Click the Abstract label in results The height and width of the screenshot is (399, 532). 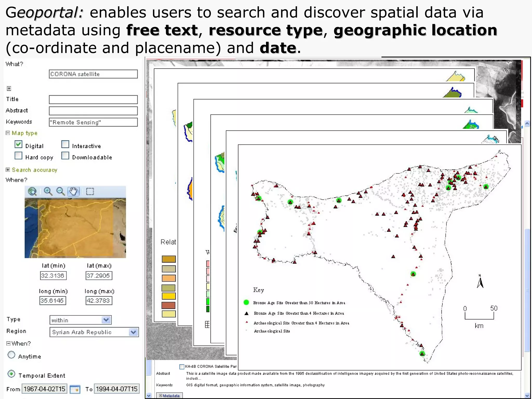163,374
